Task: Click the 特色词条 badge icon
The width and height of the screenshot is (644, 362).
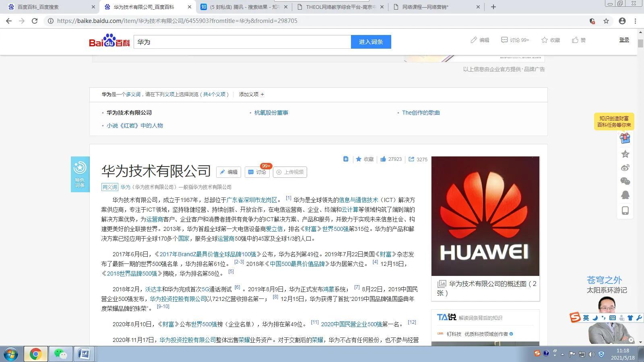Action: (80, 174)
